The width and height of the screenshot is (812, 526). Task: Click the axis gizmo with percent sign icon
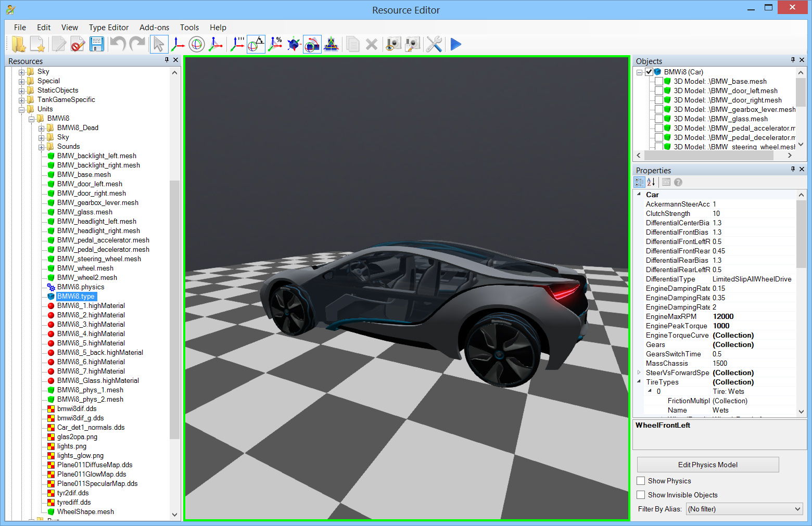(x=275, y=44)
